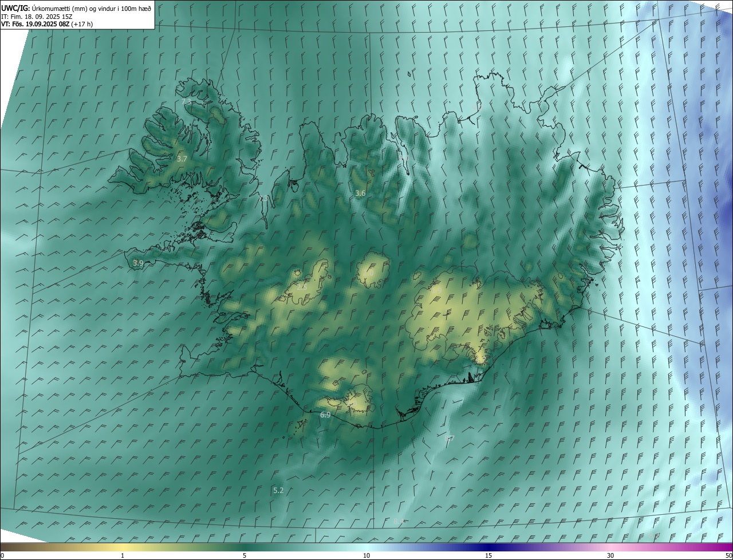This screenshot has width=733, height=560.
Task: Click the 5 tick label on the color scale
Action: click(x=245, y=555)
